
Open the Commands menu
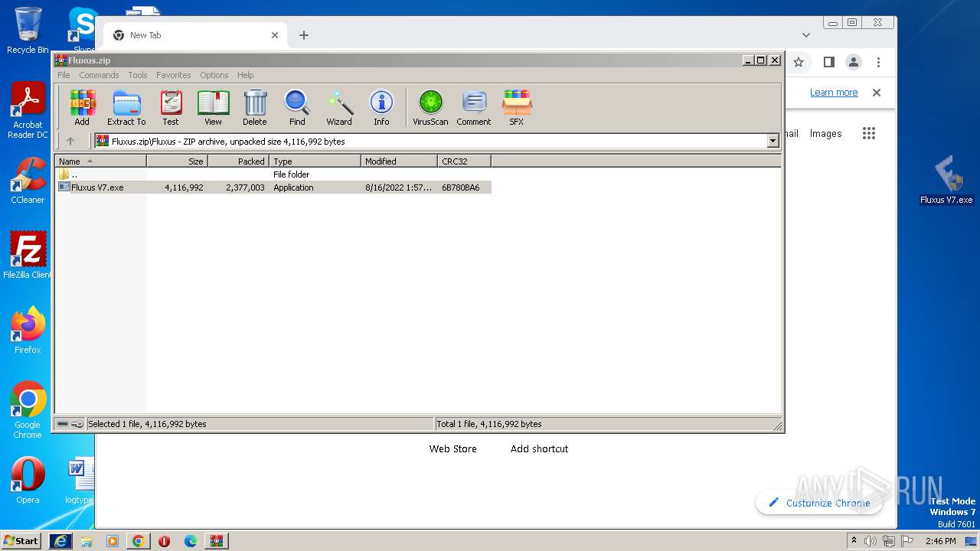coord(99,75)
